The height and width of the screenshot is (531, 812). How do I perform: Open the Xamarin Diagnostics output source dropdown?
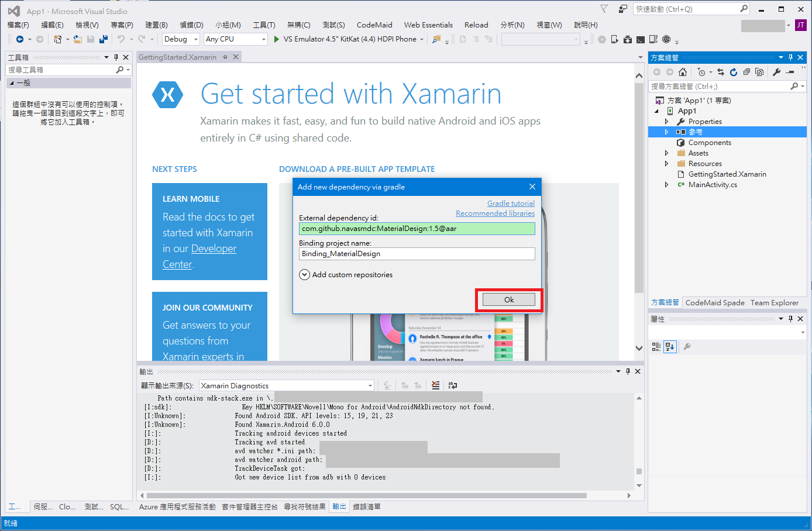pyautogui.click(x=287, y=385)
